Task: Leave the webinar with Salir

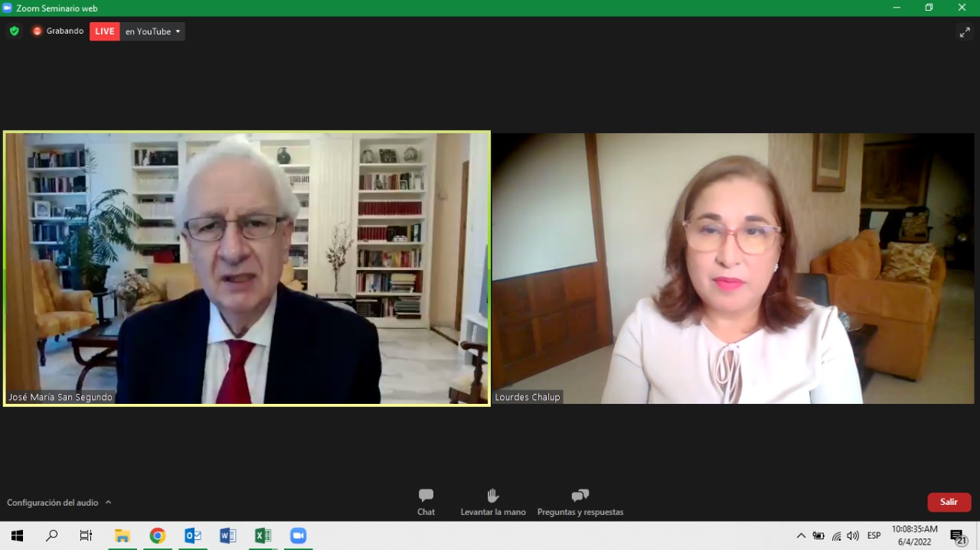Action: click(x=949, y=502)
